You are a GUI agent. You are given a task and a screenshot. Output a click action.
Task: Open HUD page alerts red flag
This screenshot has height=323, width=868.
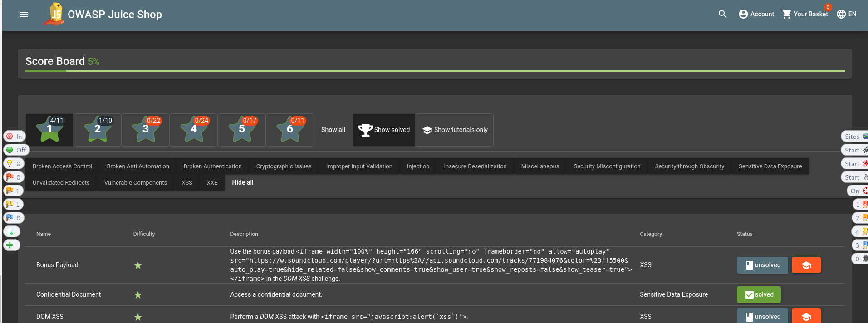pyautogui.click(x=13, y=177)
